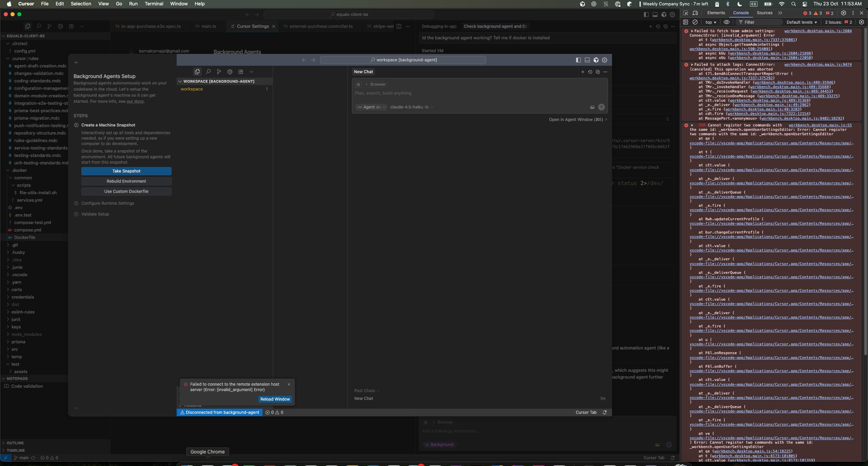Image resolution: width=868 pixels, height=466 pixels.
Task: Click Reload Window in error notification
Action: coord(275,399)
